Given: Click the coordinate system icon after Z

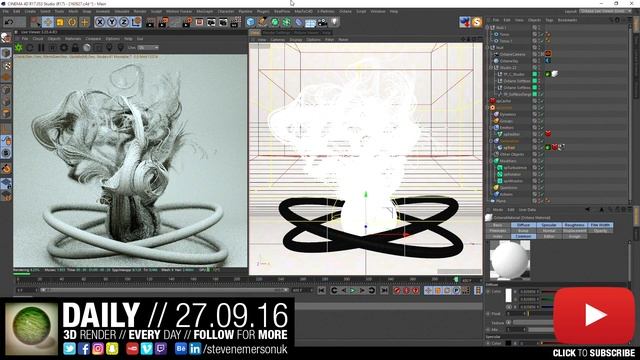Looking at the screenshot, I should pyautogui.click(x=136, y=22).
